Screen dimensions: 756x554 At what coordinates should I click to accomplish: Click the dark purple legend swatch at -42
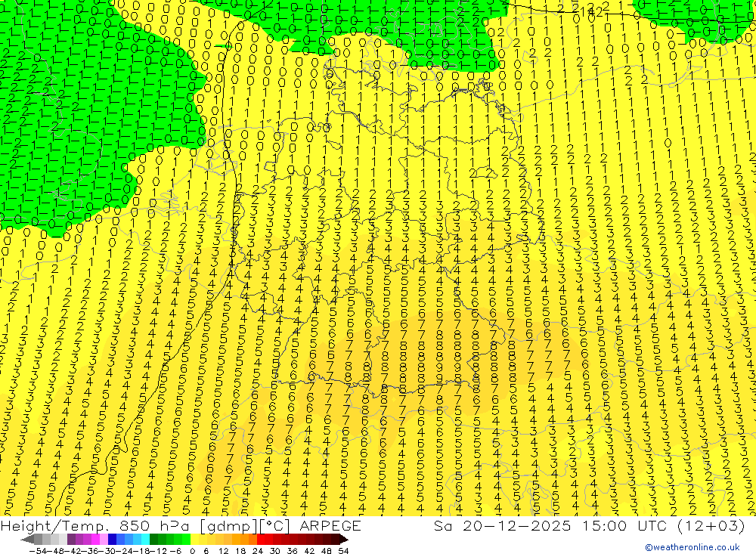[71, 539]
